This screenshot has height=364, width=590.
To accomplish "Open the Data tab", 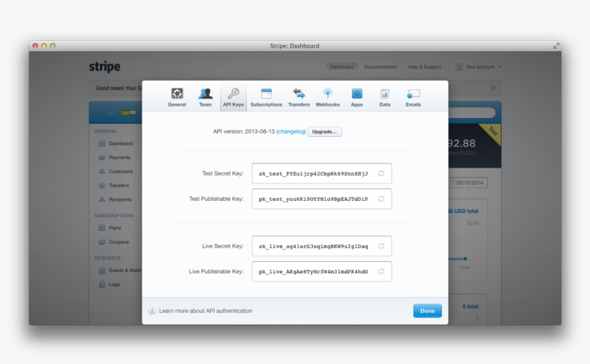I will pyautogui.click(x=384, y=97).
